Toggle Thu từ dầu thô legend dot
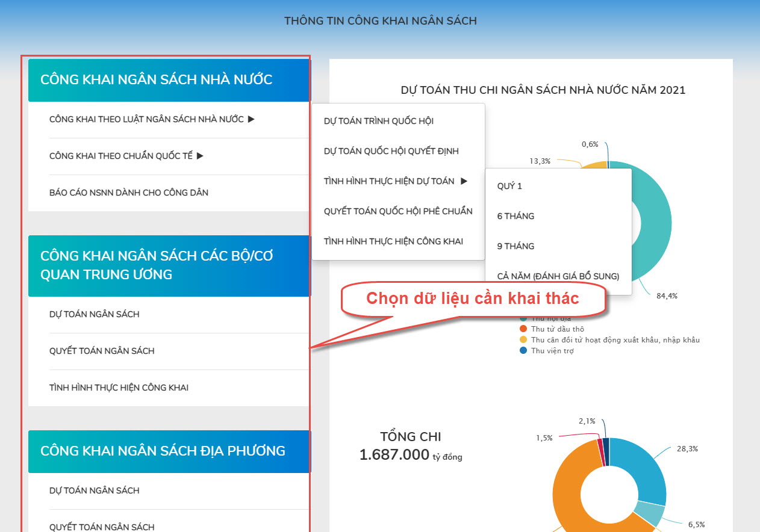 pyautogui.click(x=523, y=329)
